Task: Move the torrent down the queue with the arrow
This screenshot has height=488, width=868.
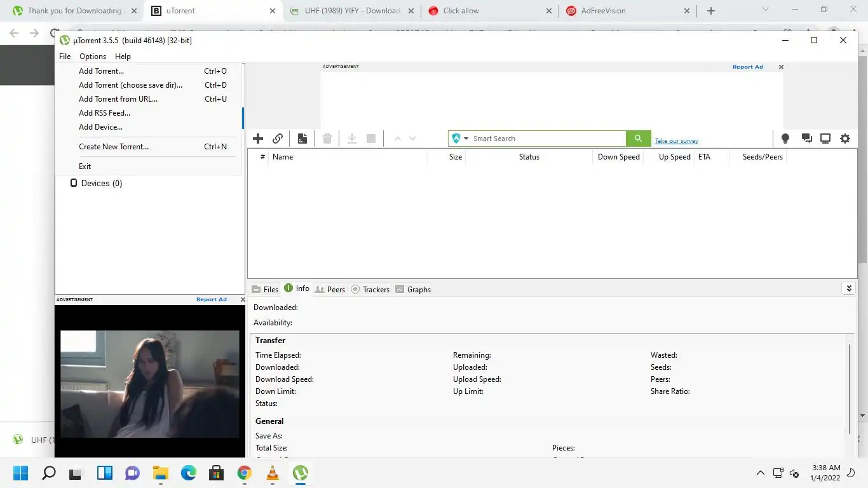Action: tap(412, 139)
